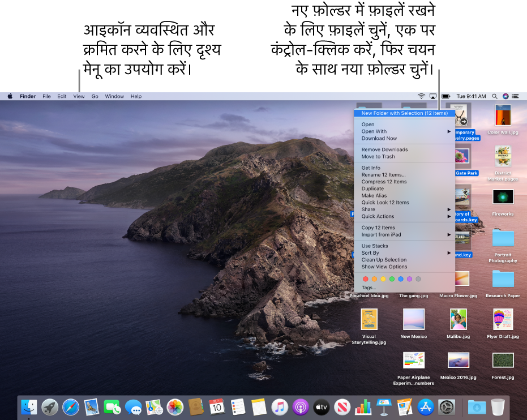
Task: Expand Import from iPad submenu
Action: pos(404,234)
